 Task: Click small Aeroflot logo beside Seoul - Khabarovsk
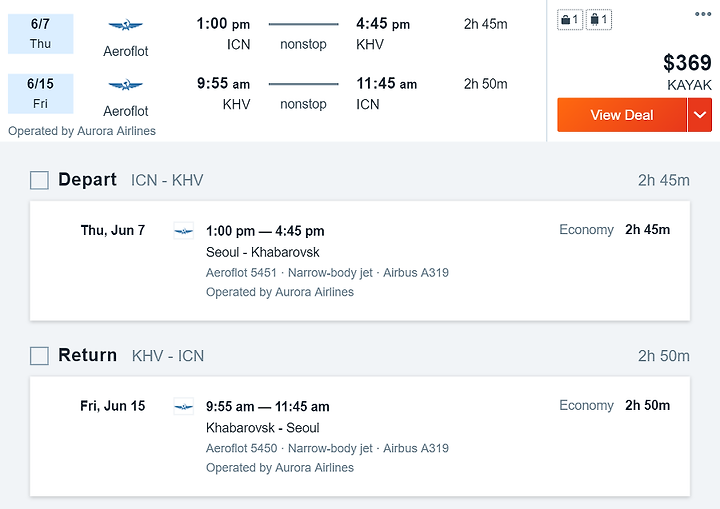(184, 231)
